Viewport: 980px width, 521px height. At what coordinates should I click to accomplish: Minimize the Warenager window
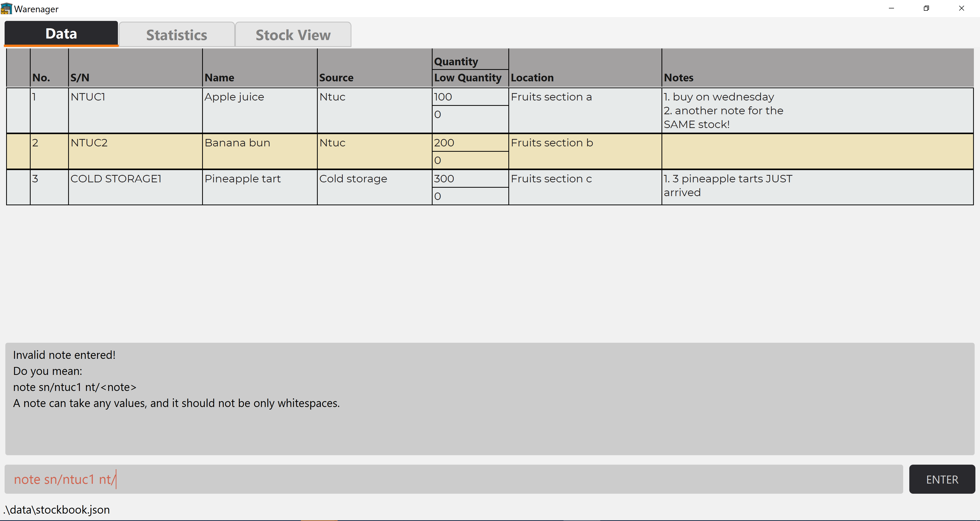pos(891,8)
